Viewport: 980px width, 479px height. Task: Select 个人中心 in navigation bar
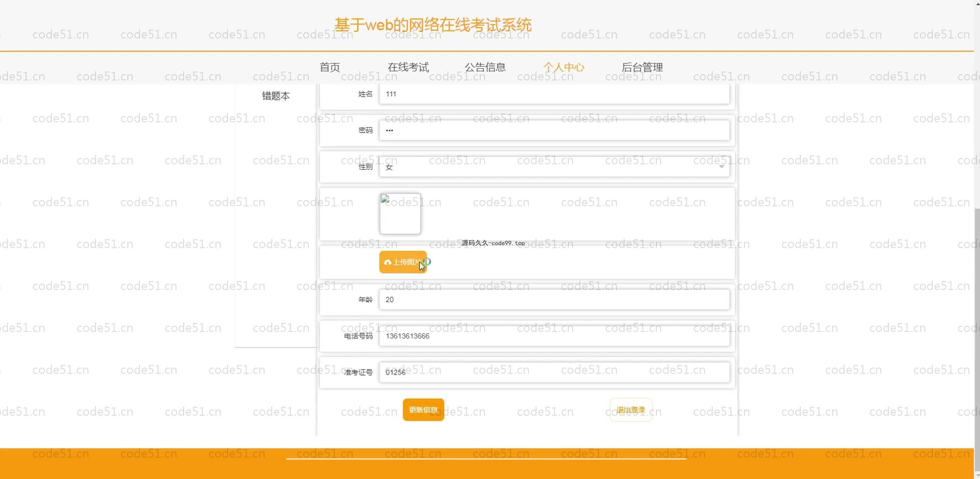[563, 68]
